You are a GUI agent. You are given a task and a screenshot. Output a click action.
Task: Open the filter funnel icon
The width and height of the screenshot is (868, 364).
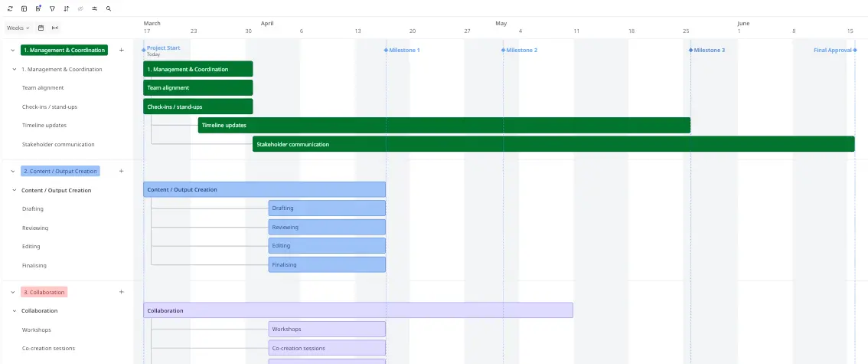[52, 9]
